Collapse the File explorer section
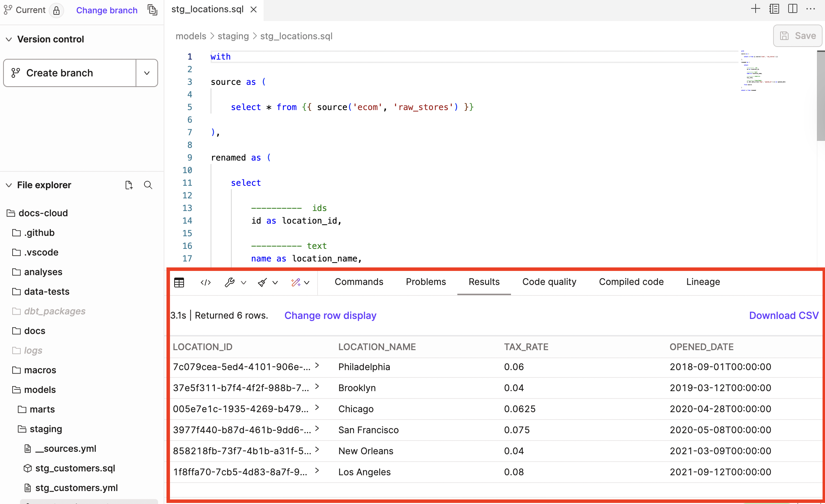 pyautogui.click(x=9, y=185)
